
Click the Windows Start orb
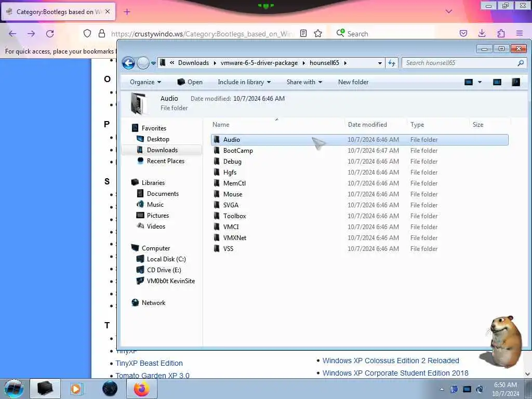[x=14, y=389]
